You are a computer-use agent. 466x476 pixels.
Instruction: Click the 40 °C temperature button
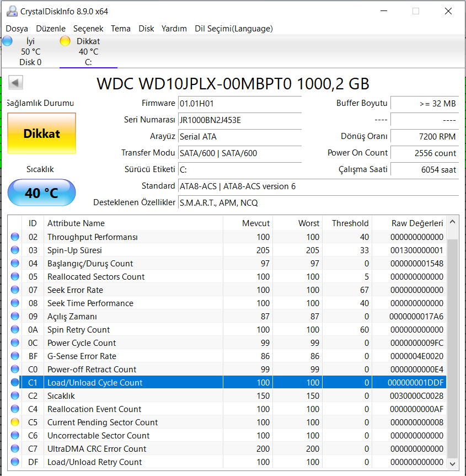[41, 192]
